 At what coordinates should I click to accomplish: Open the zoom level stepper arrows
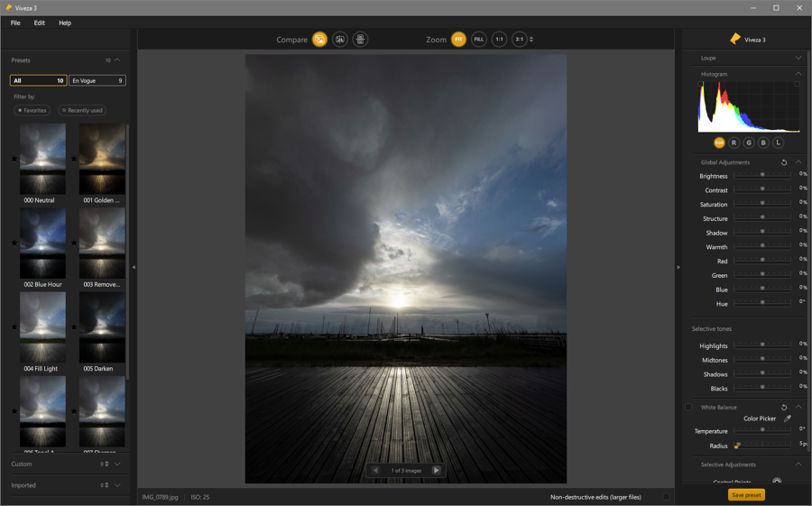coord(531,40)
